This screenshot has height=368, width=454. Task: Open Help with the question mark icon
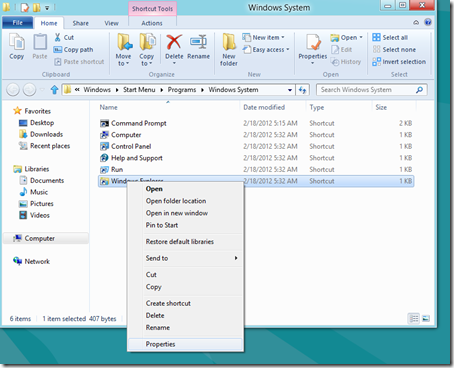428,22
